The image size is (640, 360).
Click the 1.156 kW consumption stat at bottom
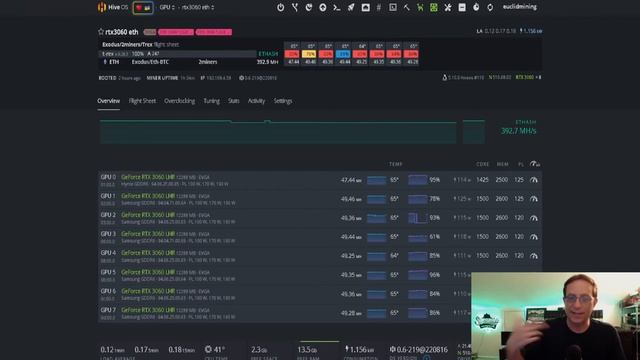360,349
